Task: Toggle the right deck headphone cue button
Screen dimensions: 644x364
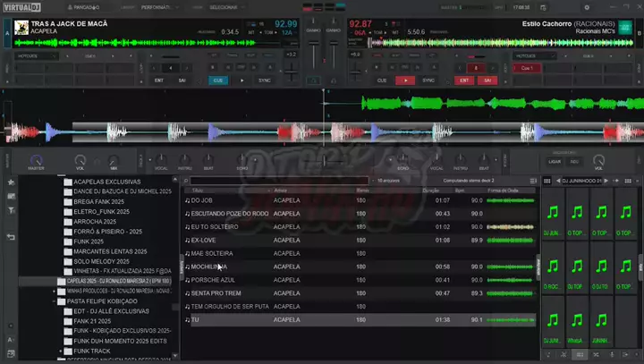Action: tap(334, 80)
